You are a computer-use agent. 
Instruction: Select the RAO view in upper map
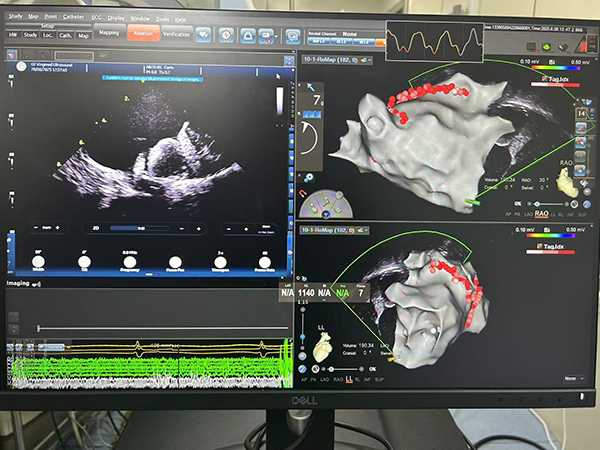[x=541, y=213]
